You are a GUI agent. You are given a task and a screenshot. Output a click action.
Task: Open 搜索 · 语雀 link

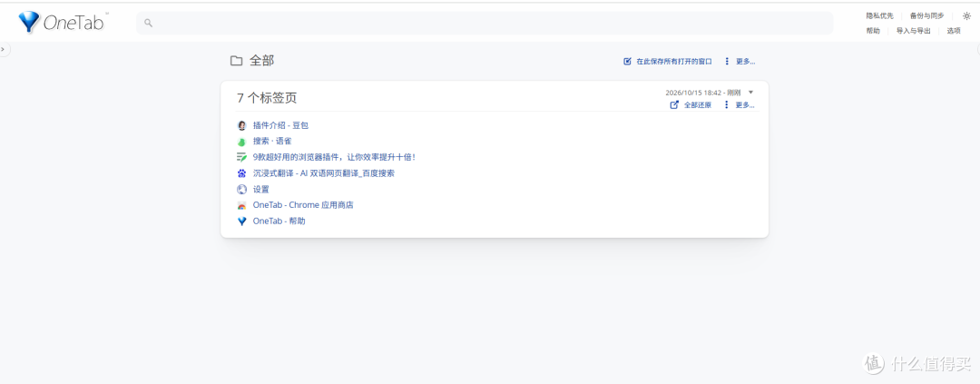(272, 142)
